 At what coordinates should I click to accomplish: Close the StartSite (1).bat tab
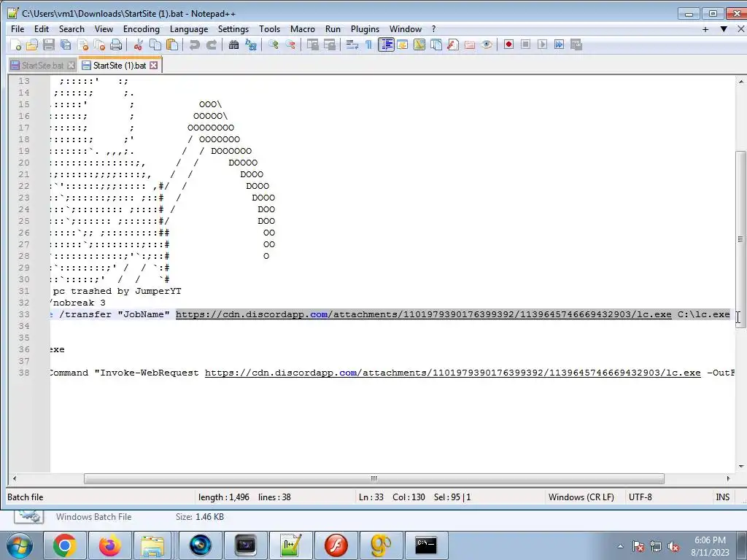(153, 65)
